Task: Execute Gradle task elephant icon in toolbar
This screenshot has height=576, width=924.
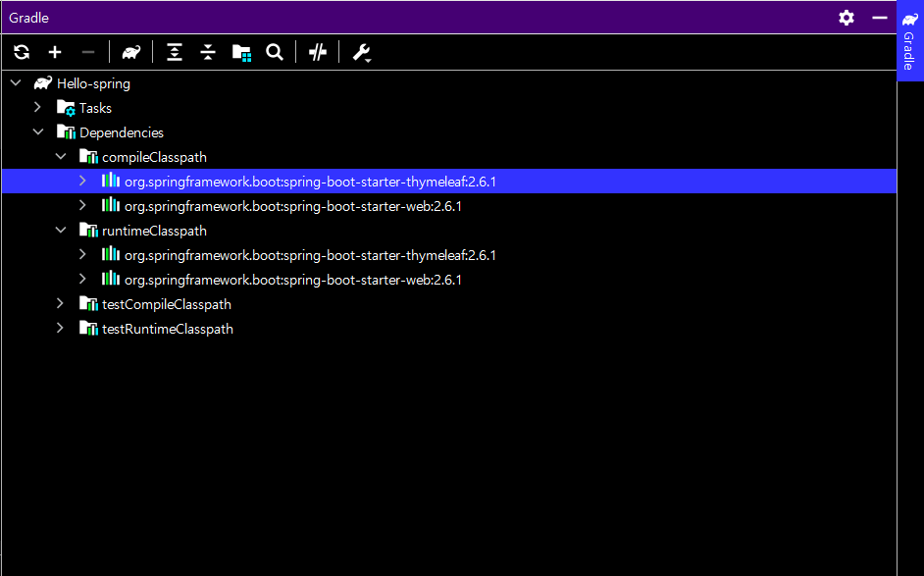Action: pos(131,52)
